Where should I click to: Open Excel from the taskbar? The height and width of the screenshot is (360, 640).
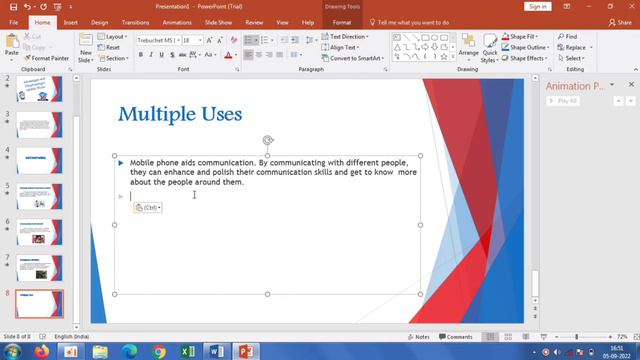[188, 351]
